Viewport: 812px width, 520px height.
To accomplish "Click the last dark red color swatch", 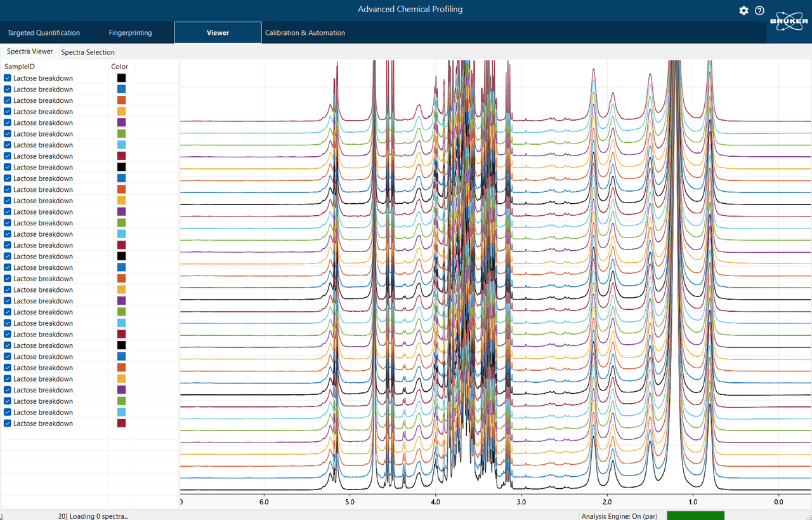I will pos(121,423).
